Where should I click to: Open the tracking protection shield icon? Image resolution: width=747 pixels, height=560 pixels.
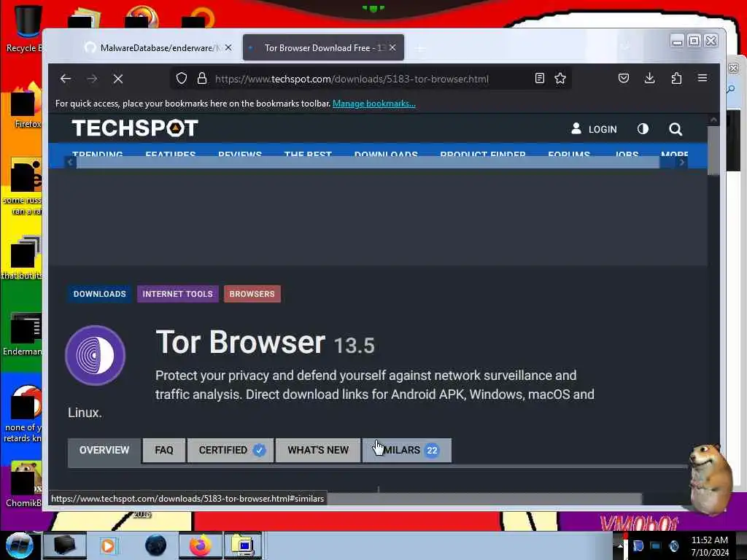(182, 79)
